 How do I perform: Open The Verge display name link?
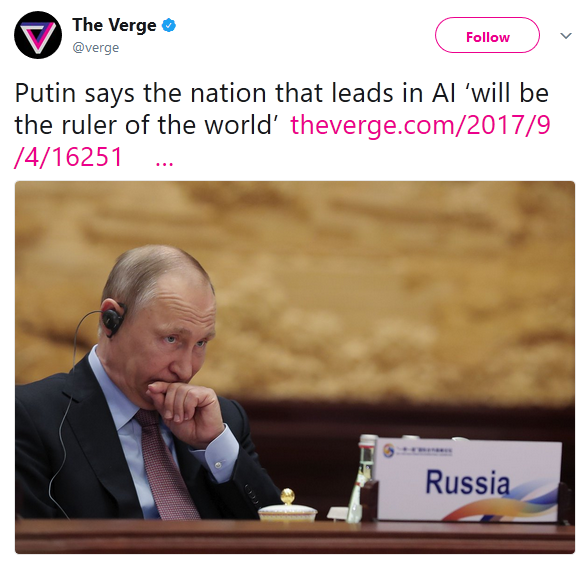[114, 25]
